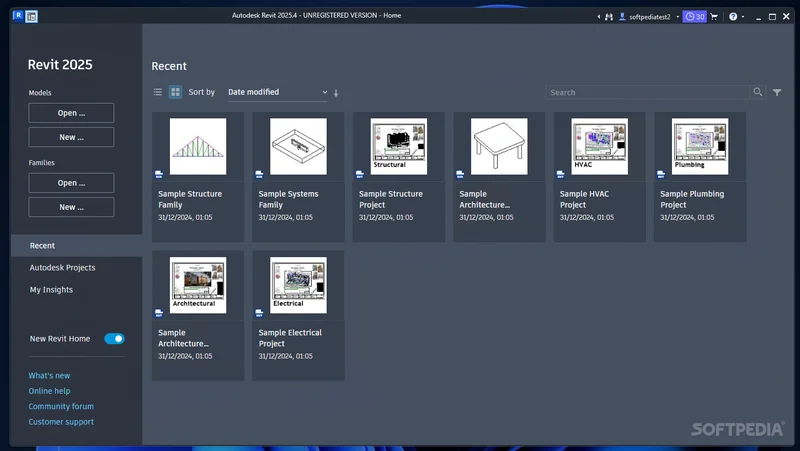The width and height of the screenshot is (800, 451).
Task: Click the Sample Structure Family title text
Action: coord(190,199)
